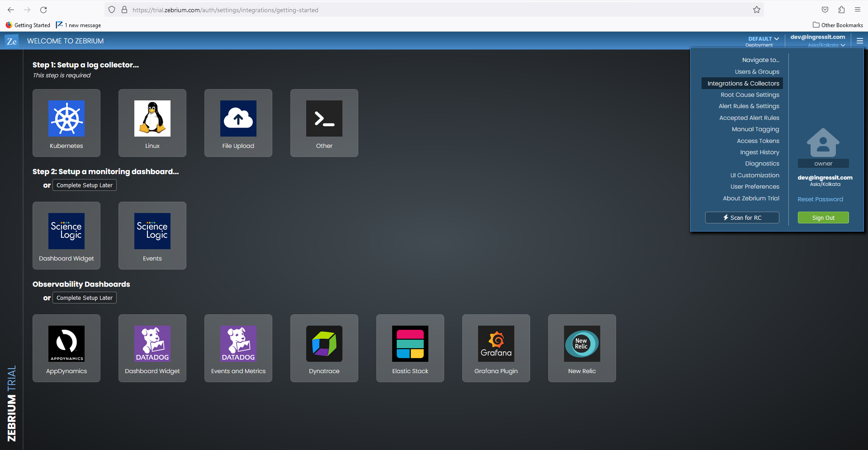Image resolution: width=868 pixels, height=450 pixels.
Task: Open About Zebrium Trial
Action: pyautogui.click(x=751, y=199)
